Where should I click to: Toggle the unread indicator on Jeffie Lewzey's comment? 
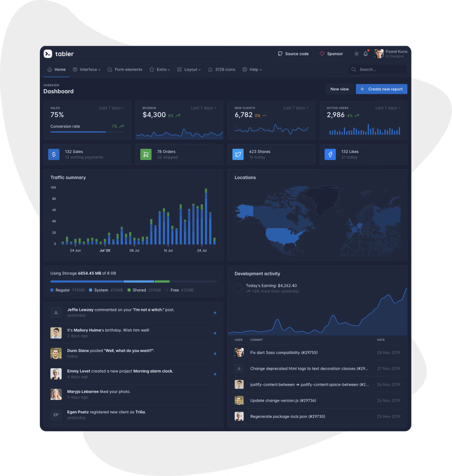(x=215, y=313)
